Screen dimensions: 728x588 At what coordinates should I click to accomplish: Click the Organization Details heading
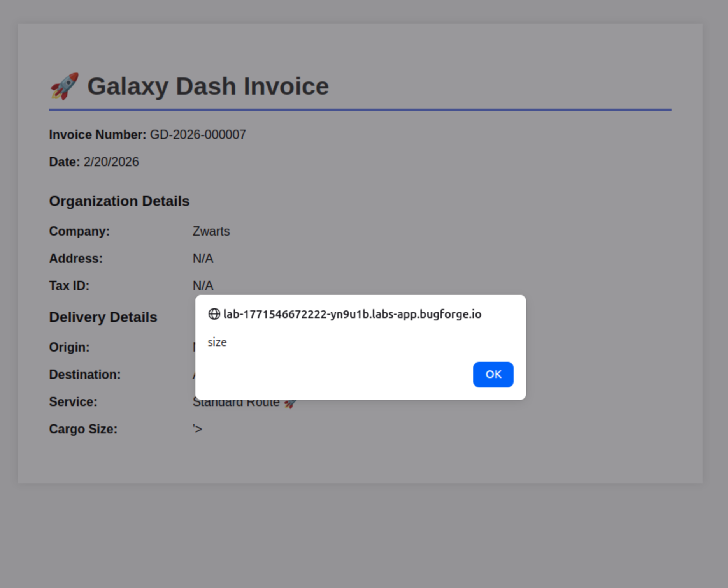[119, 201]
